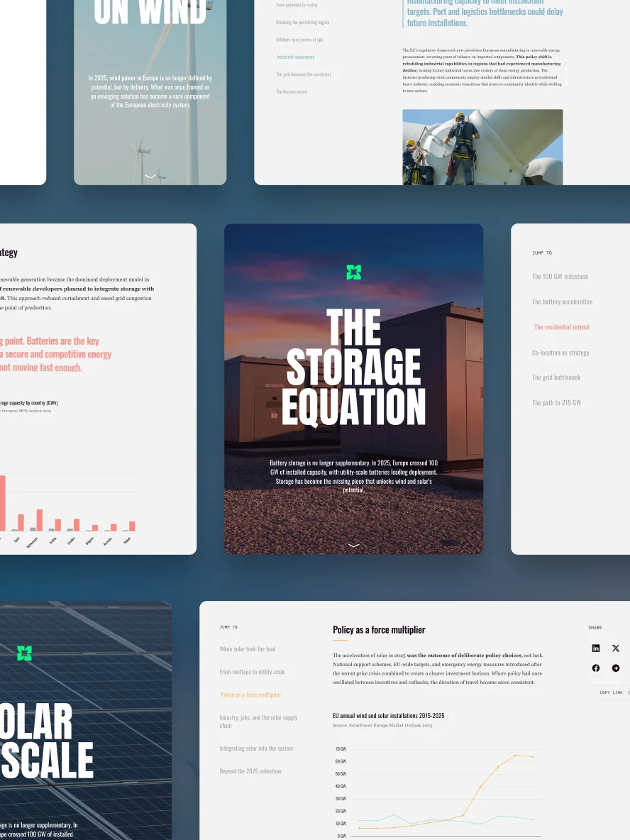The height and width of the screenshot is (840, 630).
Task: Share the solar article on LinkedIn
Action: coord(596,648)
